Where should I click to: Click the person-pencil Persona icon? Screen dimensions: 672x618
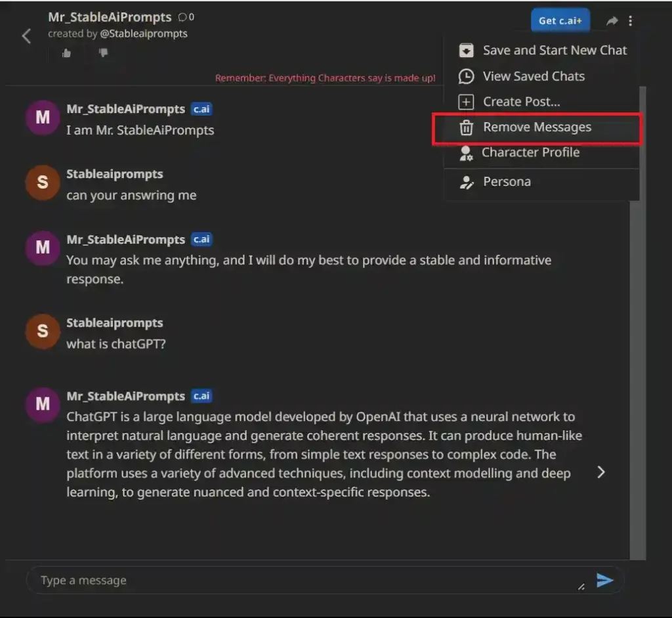[467, 183]
